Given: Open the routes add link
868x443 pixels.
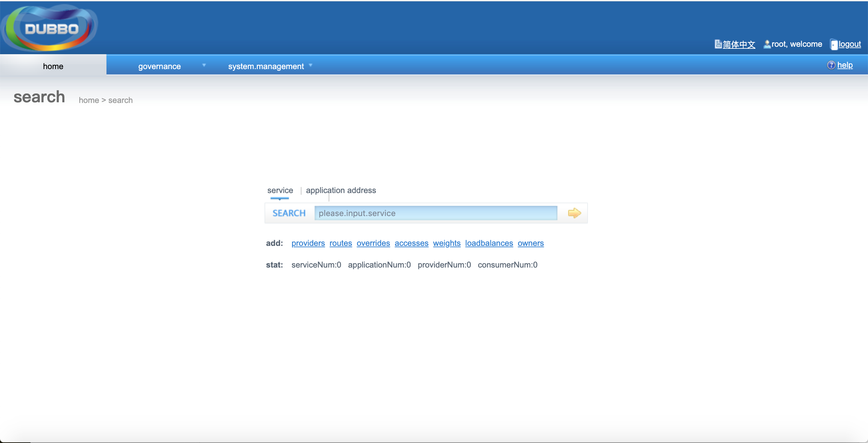Looking at the screenshot, I should (x=340, y=243).
